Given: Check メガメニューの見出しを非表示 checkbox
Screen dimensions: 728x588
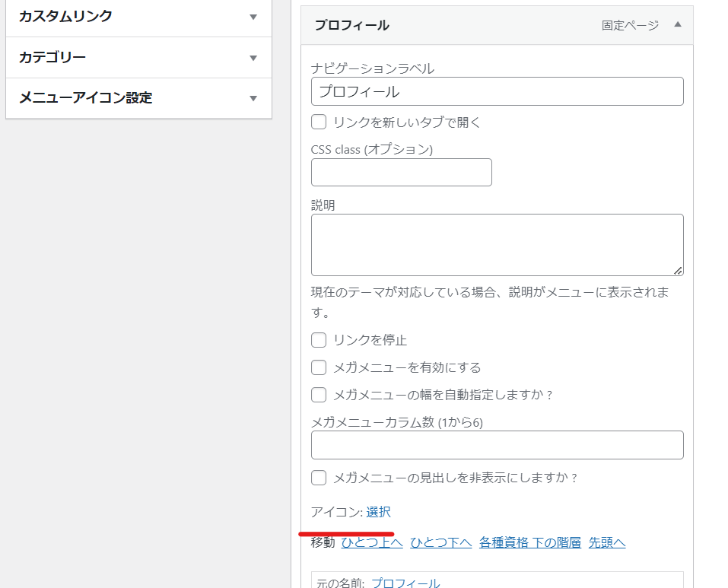Looking at the screenshot, I should click(x=319, y=478).
